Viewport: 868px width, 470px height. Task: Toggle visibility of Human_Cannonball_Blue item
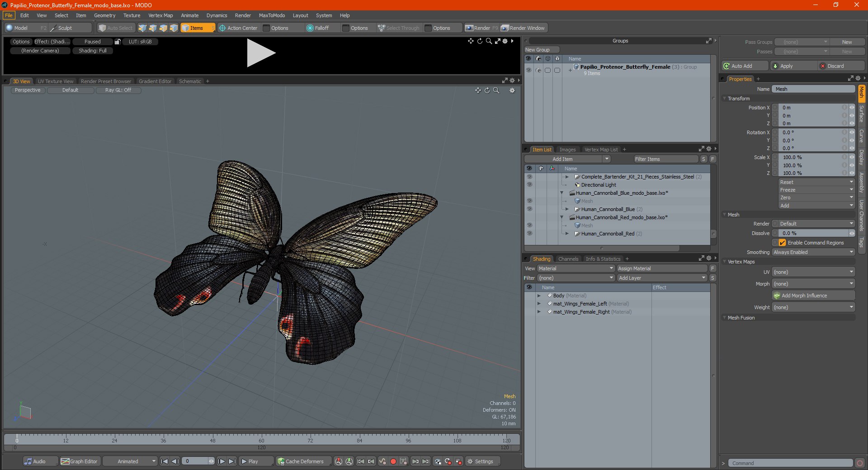(529, 209)
